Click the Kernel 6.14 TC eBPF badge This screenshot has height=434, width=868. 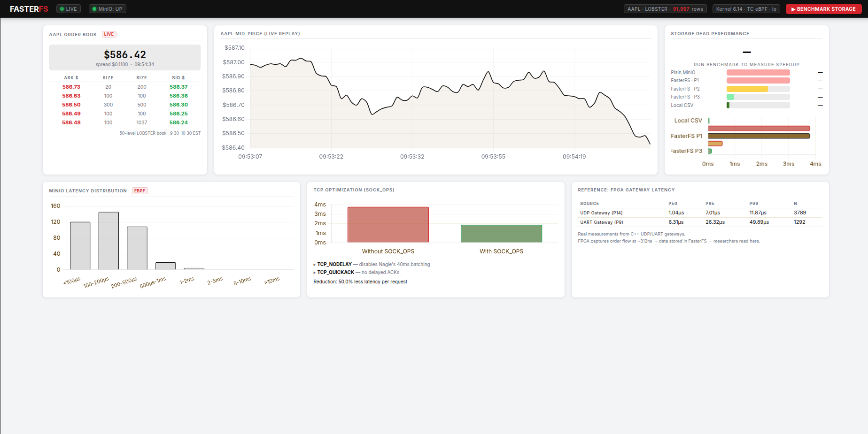coord(746,9)
